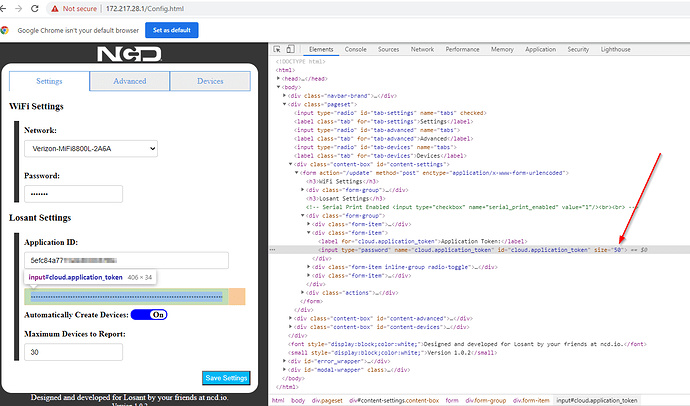Expand the content-advanced div node

(291, 318)
